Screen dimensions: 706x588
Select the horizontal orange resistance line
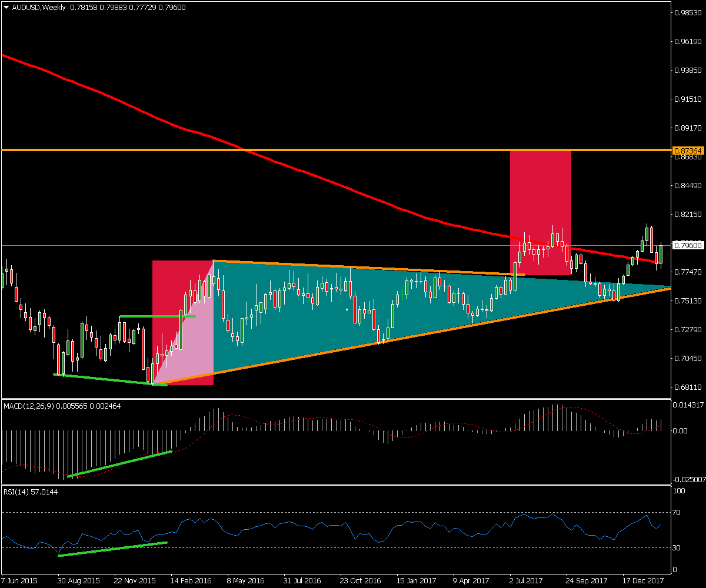click(x=353, y=151)
